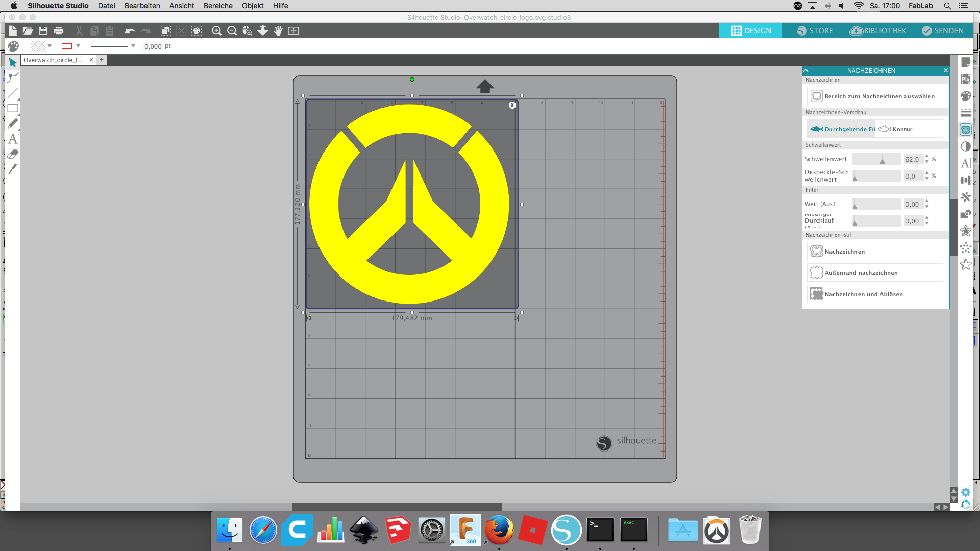
Task: Select the Text tool
Action: pos(13,139)
